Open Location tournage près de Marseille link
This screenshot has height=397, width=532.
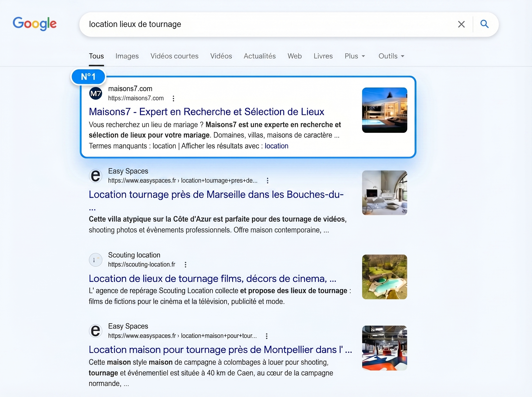tap(216, 195)
